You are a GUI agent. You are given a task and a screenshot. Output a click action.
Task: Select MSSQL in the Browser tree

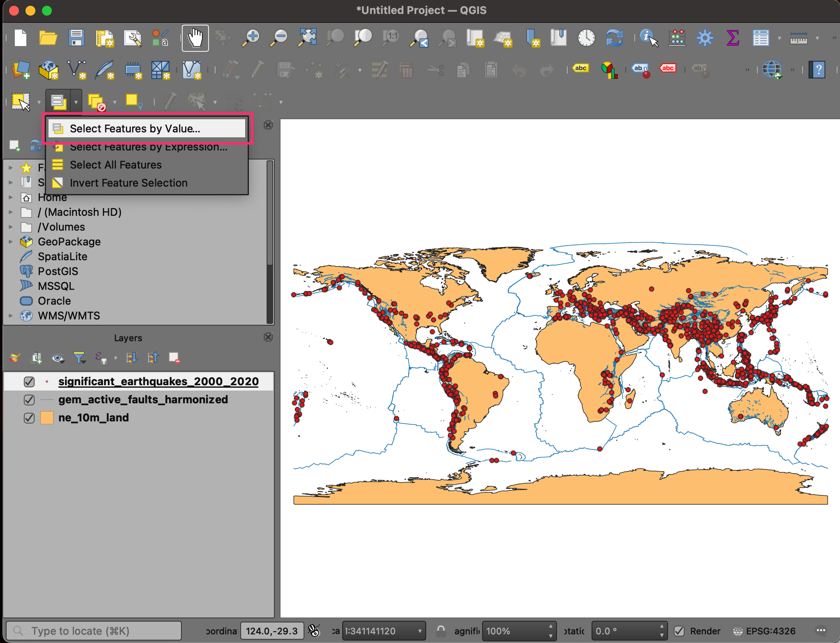click(x=56, y=286)
